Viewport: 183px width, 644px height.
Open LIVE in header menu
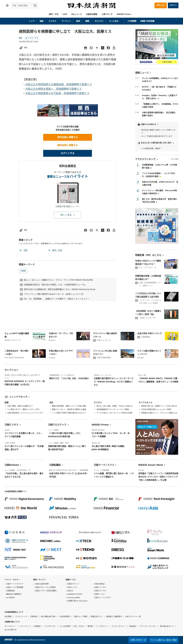pos(65,14)
